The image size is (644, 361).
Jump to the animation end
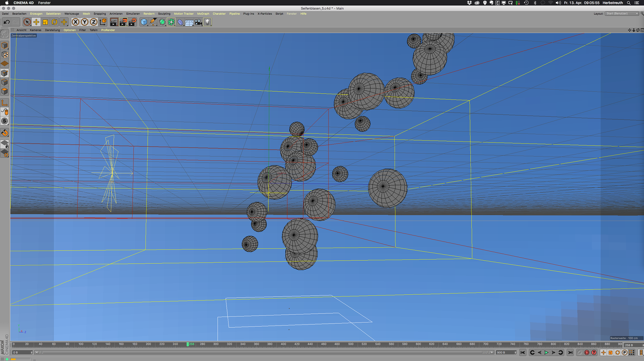coord(570,353)
